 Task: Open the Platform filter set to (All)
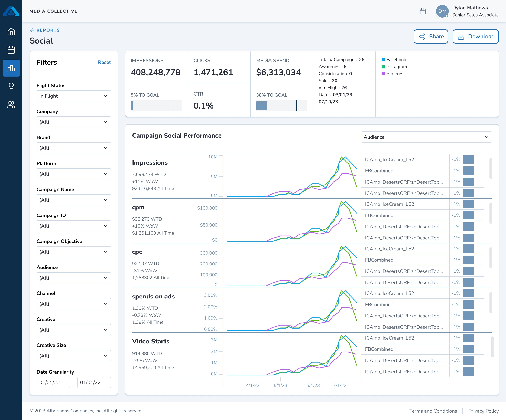click(x=73, y=174)
